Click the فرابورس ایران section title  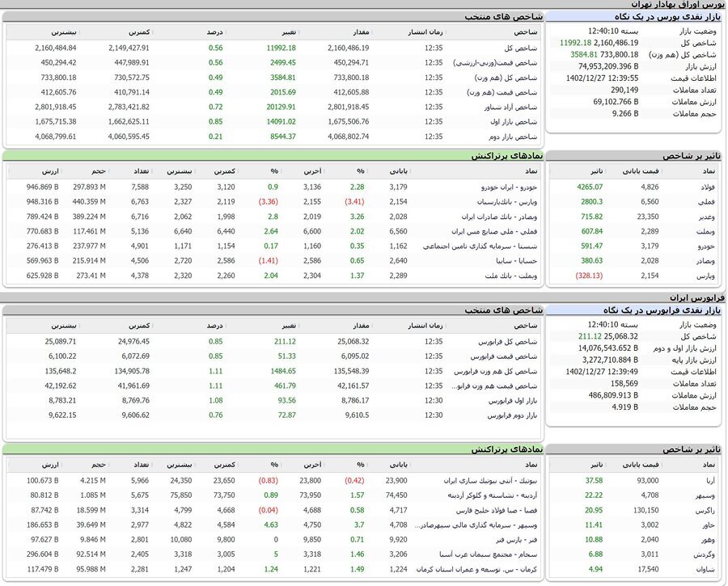tap(696, 297)
